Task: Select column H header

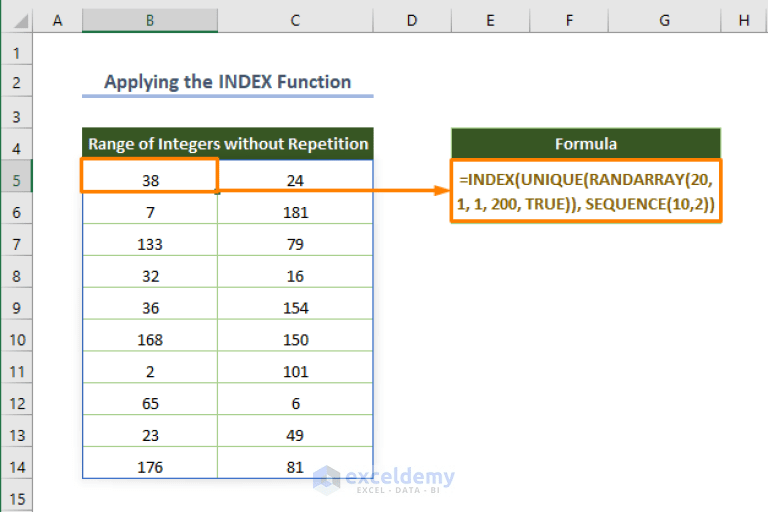Action: [744, 21]
